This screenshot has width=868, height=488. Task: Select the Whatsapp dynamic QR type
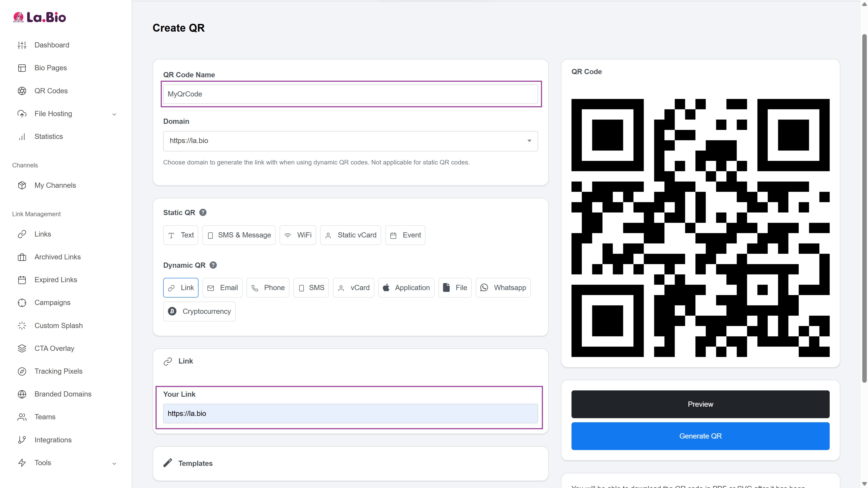[503, 288]
